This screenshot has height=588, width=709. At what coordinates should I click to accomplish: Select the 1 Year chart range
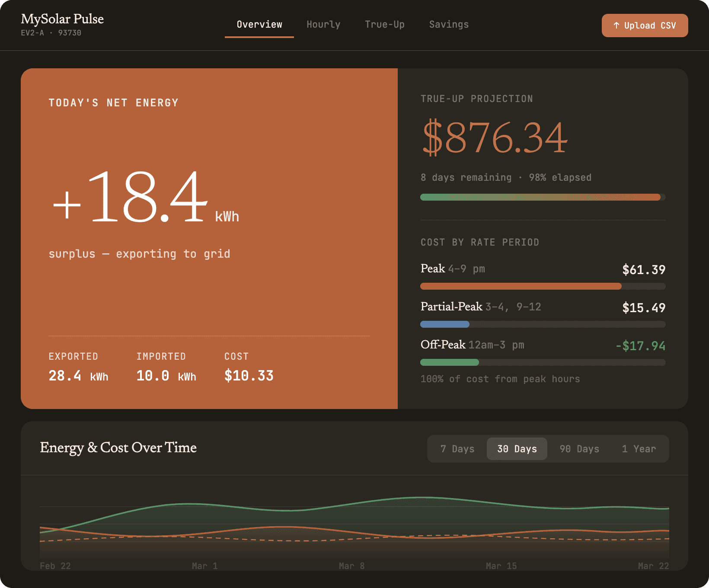pos(639,449)
